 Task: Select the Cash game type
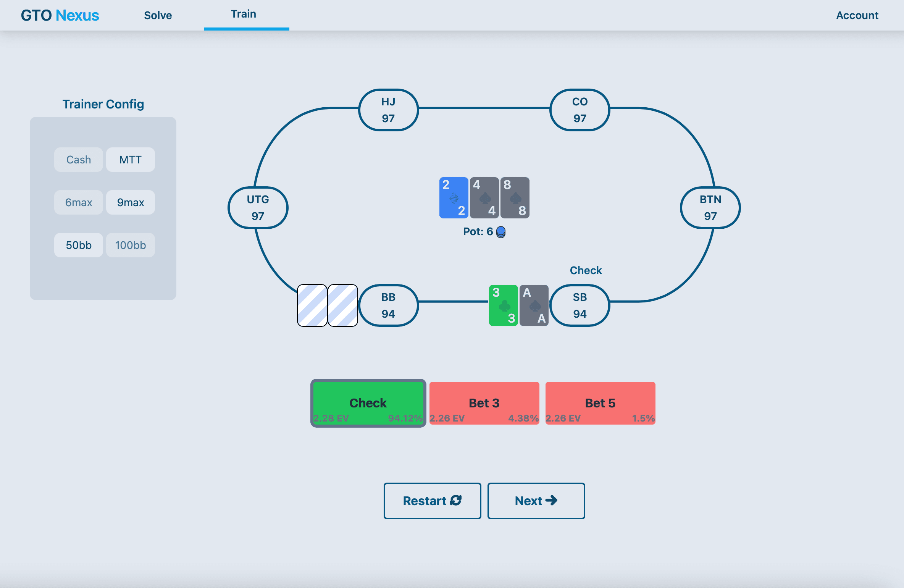(79, 160)
